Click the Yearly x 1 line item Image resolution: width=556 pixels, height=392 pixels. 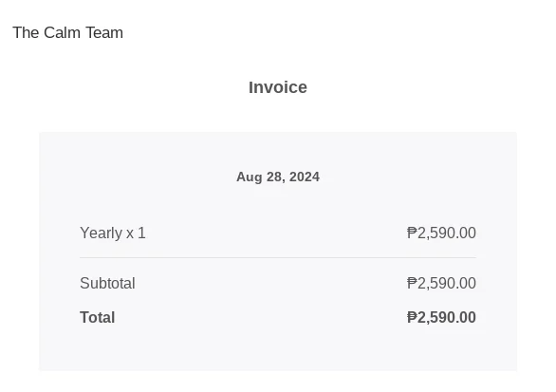(x=113, y=233)
